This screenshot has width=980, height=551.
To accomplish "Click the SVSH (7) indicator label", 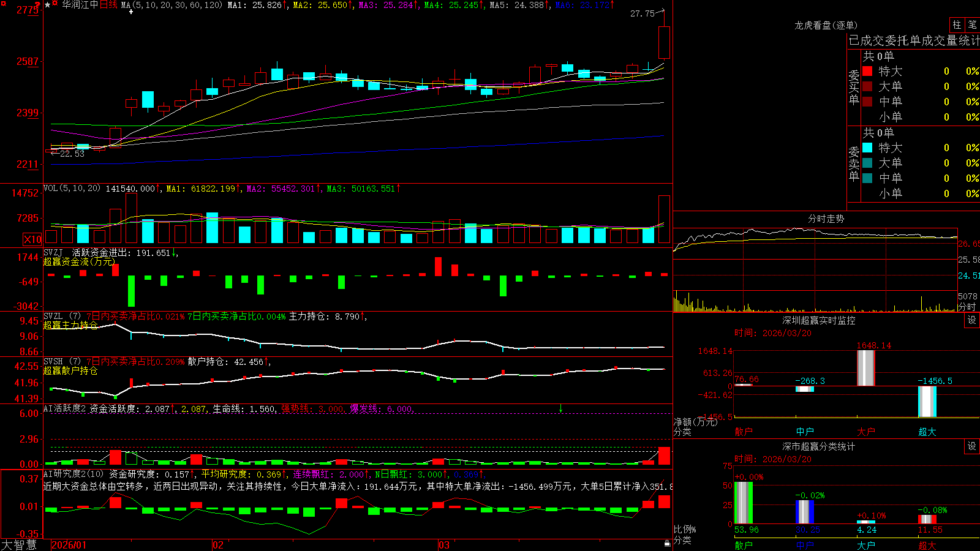I will pyautogui.click(x=62, y=362).
